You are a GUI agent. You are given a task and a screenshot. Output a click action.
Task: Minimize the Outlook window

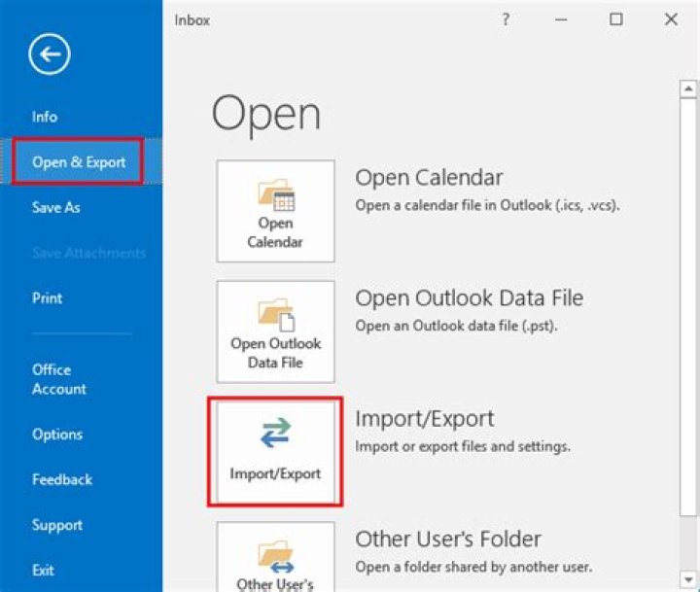tap(561, 19)
